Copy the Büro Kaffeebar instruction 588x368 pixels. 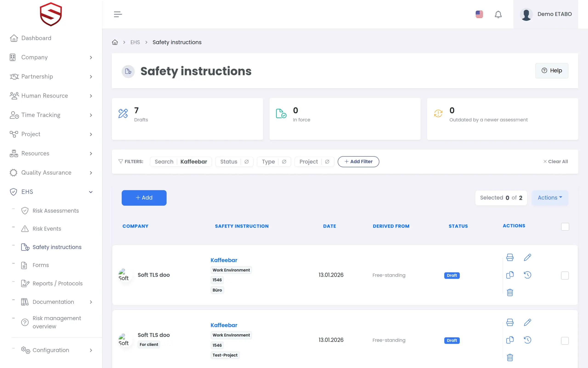point(510,275)
